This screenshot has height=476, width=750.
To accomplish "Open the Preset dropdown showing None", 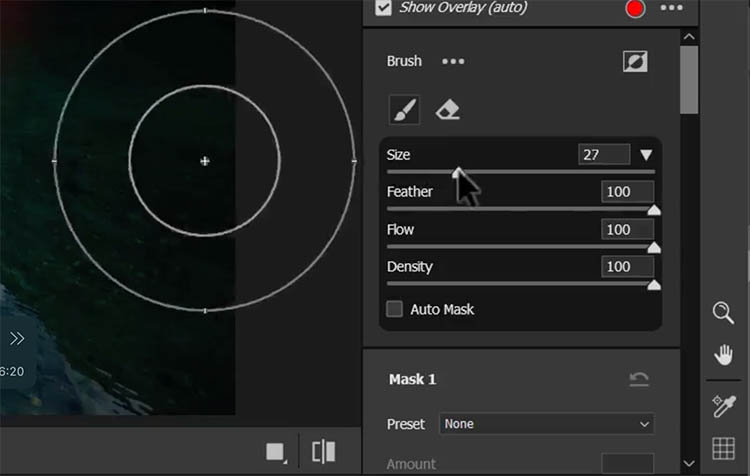I will coord(547,424).
